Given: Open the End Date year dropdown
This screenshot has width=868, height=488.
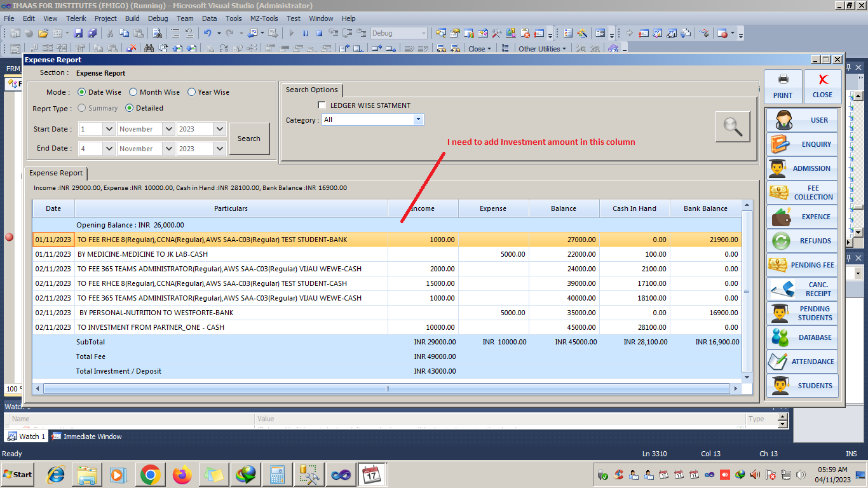Looking at the screenshot, I should pos(220,149).
